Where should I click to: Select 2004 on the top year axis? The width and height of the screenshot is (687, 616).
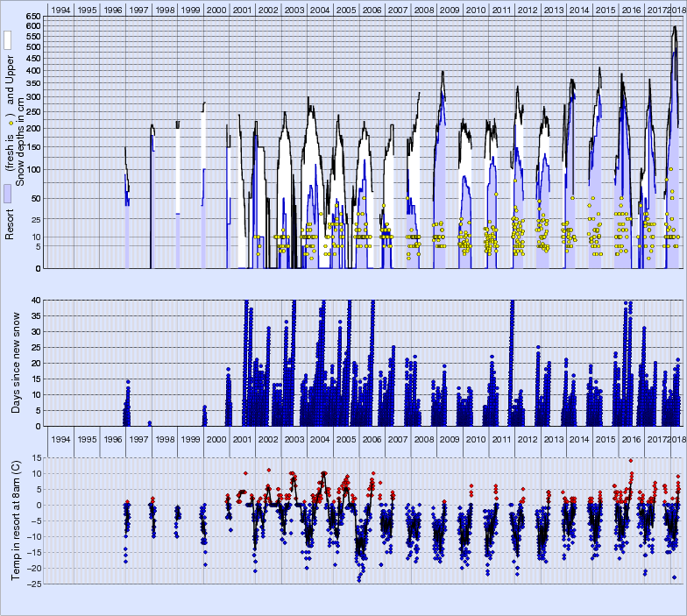(319, 9)
